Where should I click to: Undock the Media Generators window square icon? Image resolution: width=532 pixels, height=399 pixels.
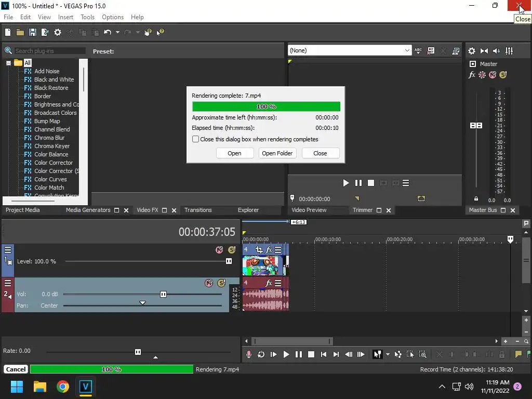(x=117, y=210)
